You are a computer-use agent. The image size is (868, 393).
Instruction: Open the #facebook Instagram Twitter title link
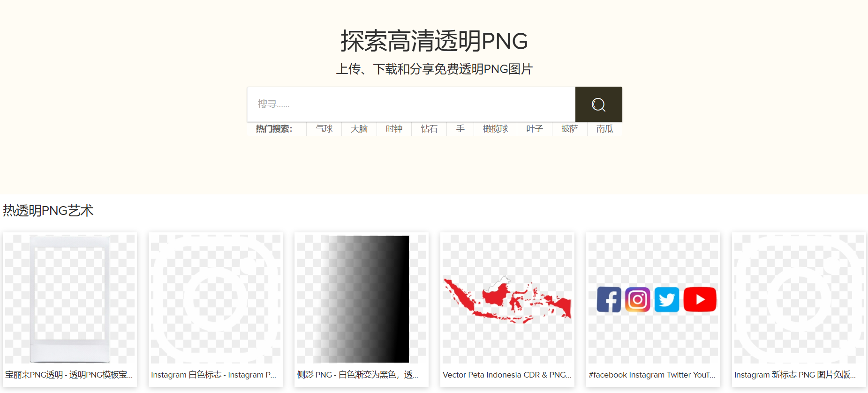652,375
